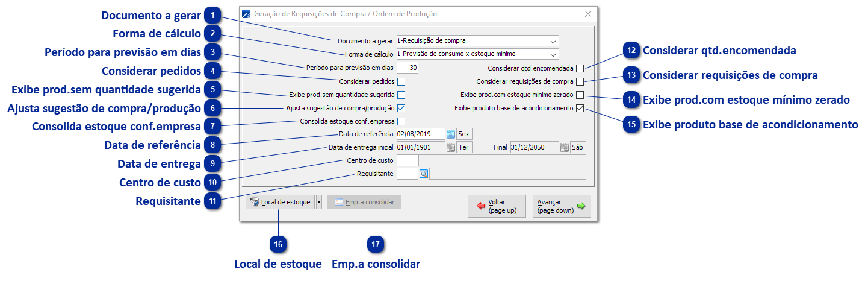Close the Geração de Requisições dialog

pyautogui.click(x=588, y=13)
